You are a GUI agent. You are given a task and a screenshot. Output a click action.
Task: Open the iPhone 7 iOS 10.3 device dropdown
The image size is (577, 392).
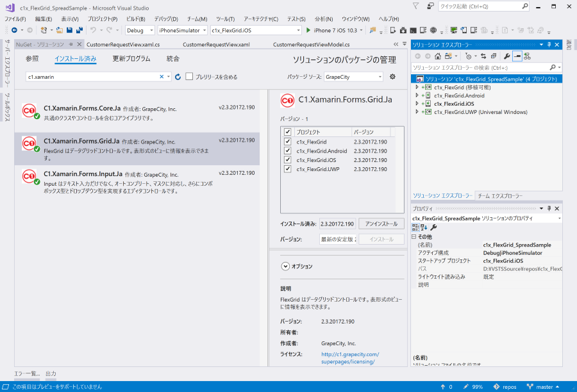point(361,30)
